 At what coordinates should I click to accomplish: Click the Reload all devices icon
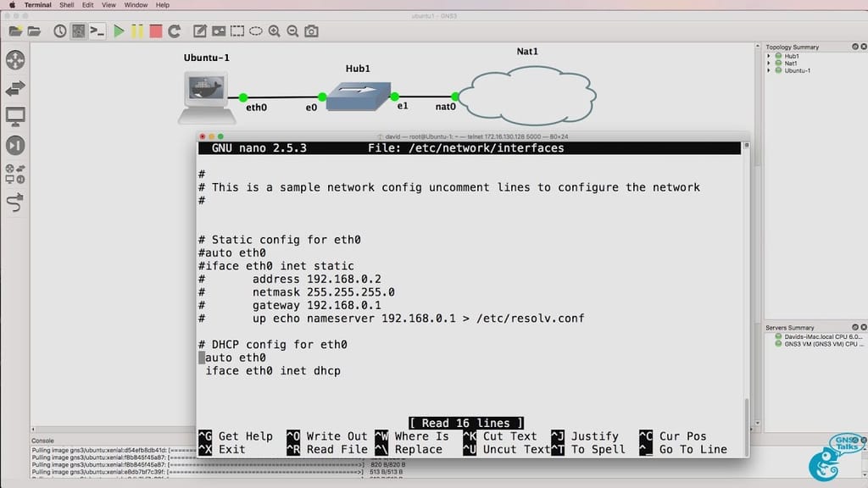tap(175, 31)
